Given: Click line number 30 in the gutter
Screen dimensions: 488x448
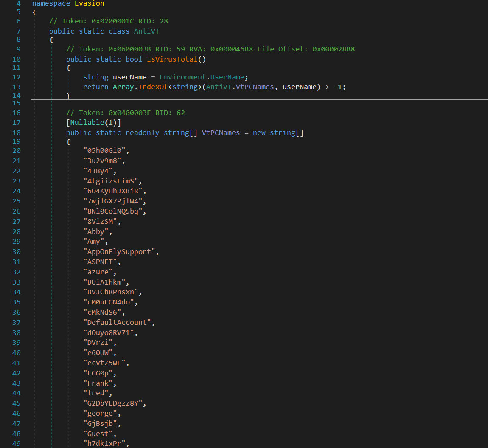Looking at the screenshot, I should (x=16, y=251).
